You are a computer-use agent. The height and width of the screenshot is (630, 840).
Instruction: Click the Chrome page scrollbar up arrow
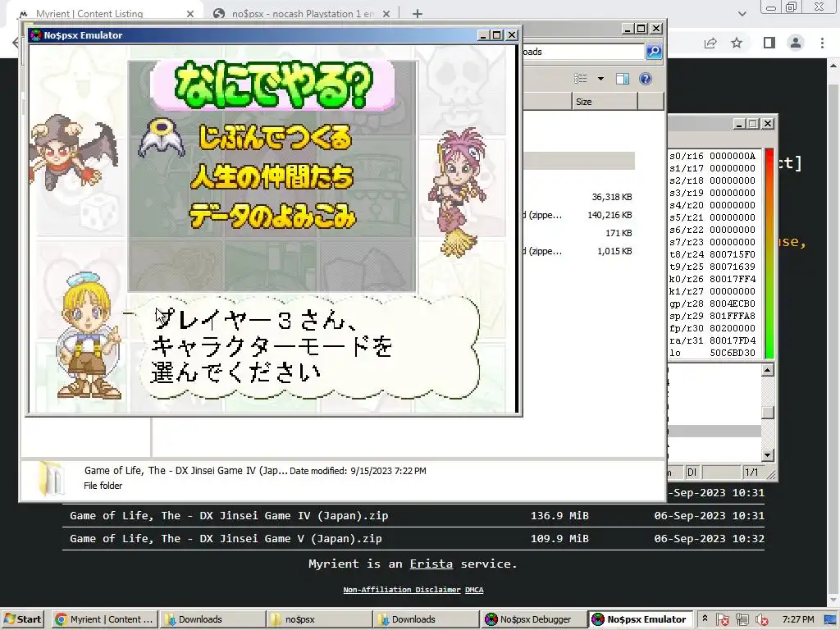click(x=833, y=66)
